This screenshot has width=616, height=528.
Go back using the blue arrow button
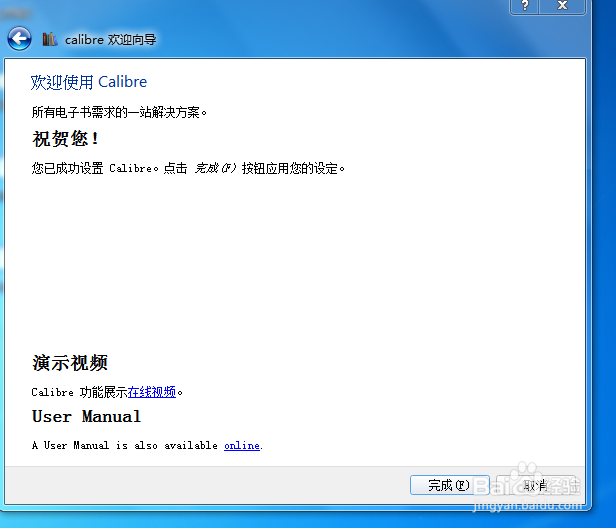(19, 39)
